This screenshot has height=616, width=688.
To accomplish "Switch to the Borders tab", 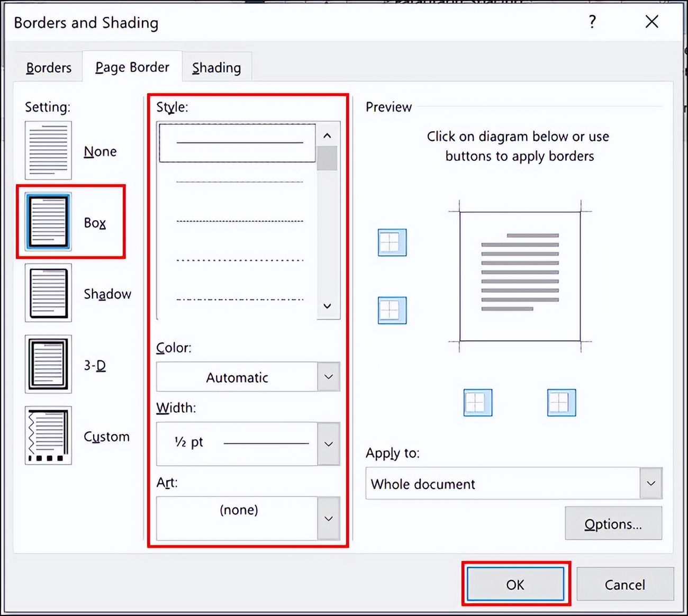I will (x=49, y=67).
